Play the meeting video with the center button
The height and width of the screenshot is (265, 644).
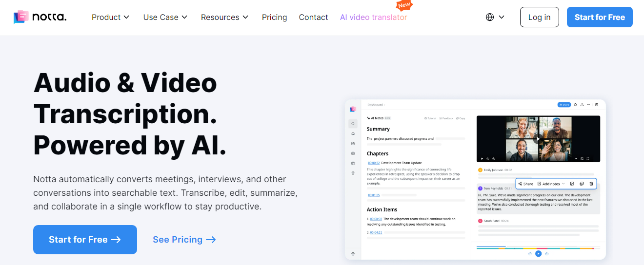[538, 138]
